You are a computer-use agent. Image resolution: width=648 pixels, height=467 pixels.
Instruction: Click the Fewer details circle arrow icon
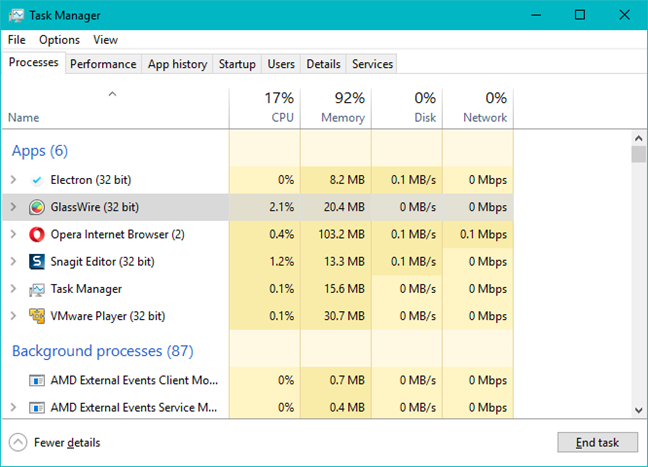coord(18,443)
